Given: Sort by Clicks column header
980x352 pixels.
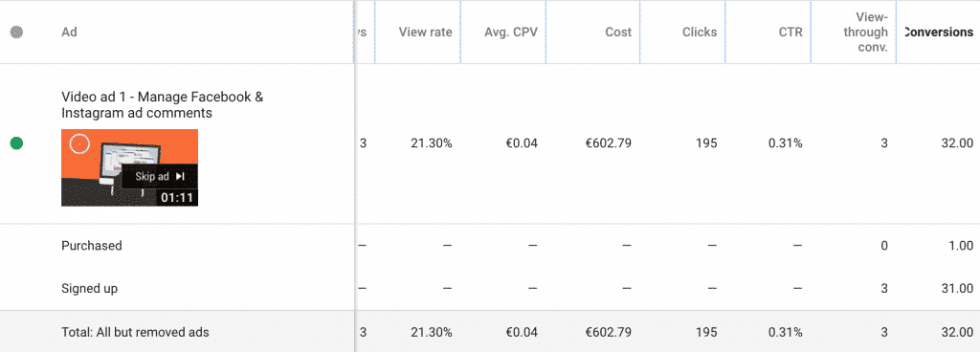Looking at the screenshot, I should coord(700,32).
